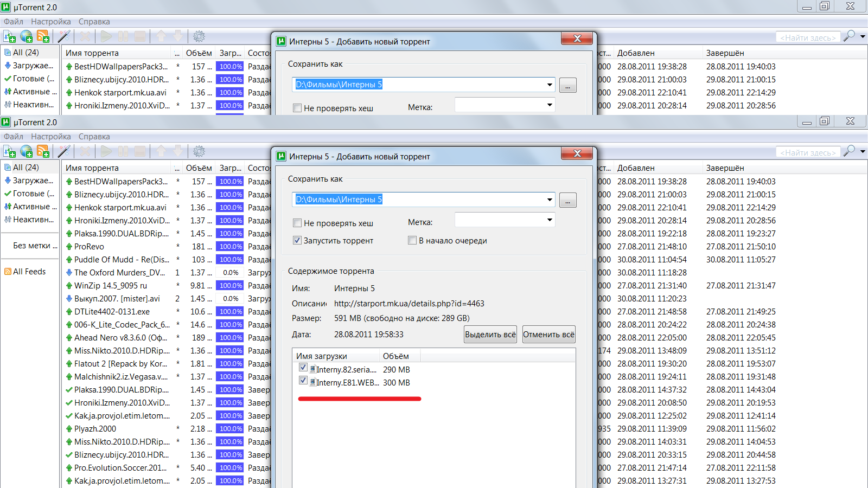Open Справка menu in lower window
Image resolution: width=868 pixels, height=488 pixels.
[x=94, y=137]
